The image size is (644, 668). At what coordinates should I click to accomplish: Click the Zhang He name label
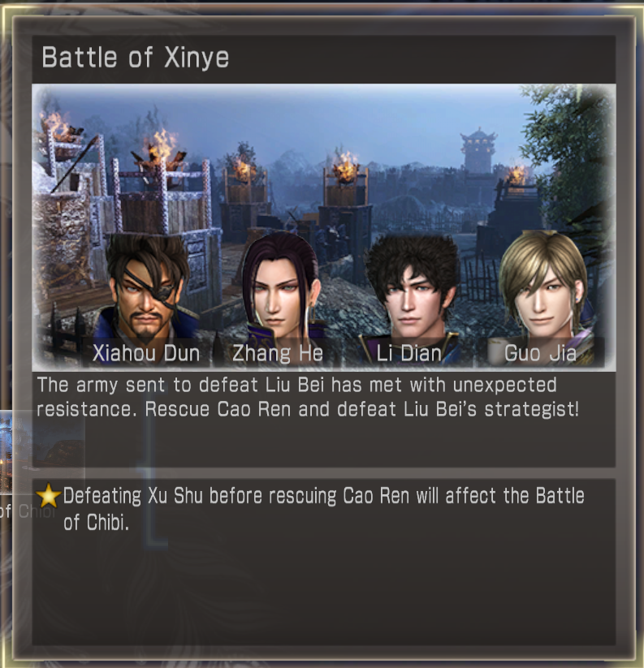click(x=277, y=353)
